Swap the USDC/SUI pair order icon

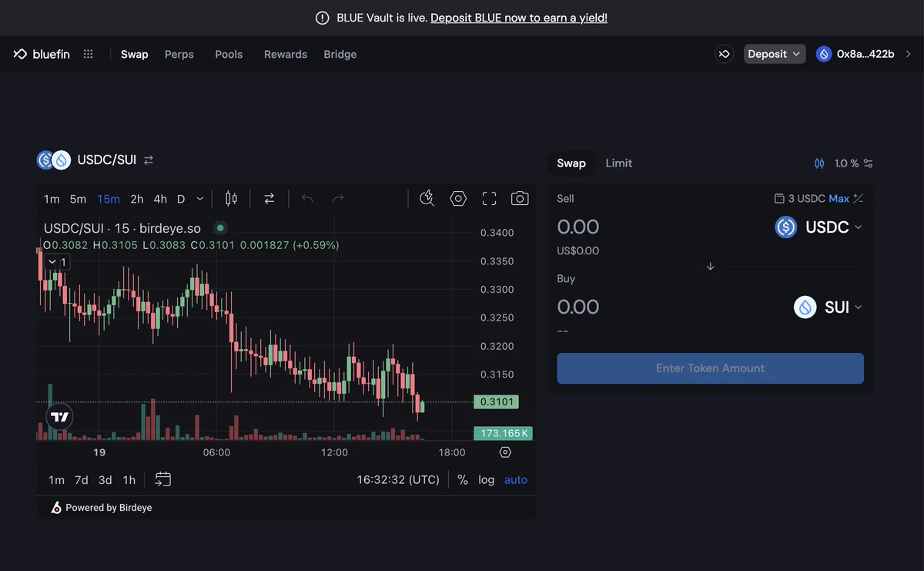(149, 160)
